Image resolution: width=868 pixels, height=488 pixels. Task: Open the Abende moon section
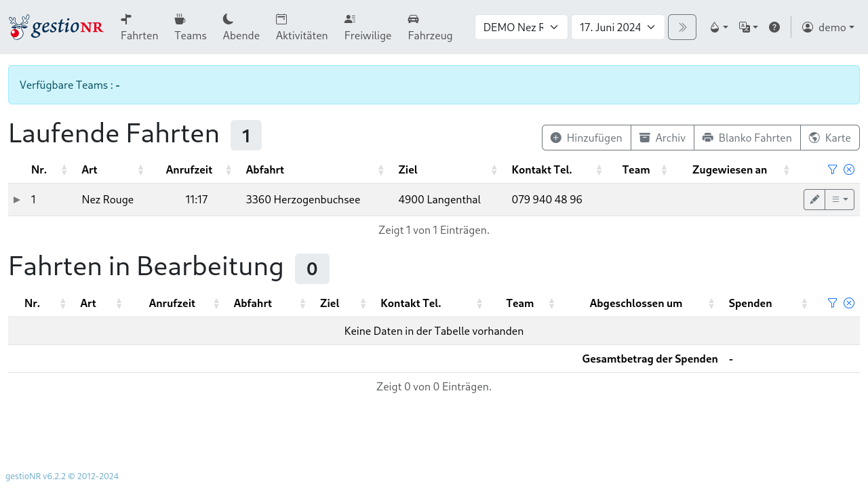tap(241, 27)
